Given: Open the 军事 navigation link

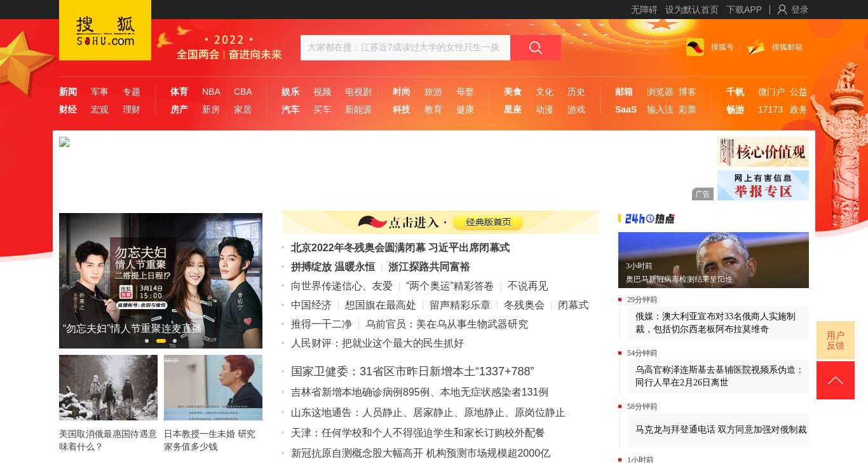Looking at the screenshot, I should 100,92.
